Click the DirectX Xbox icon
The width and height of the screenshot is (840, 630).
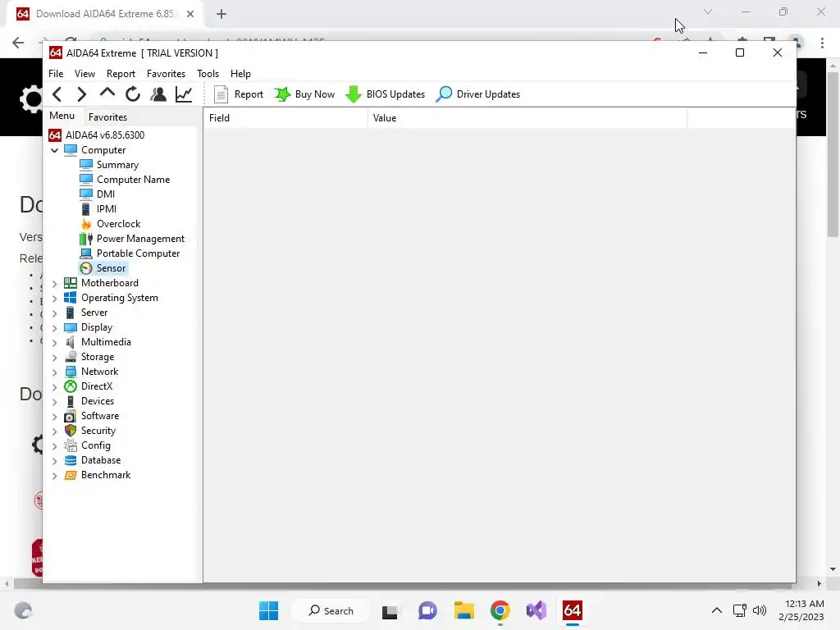tap(71, 386)
